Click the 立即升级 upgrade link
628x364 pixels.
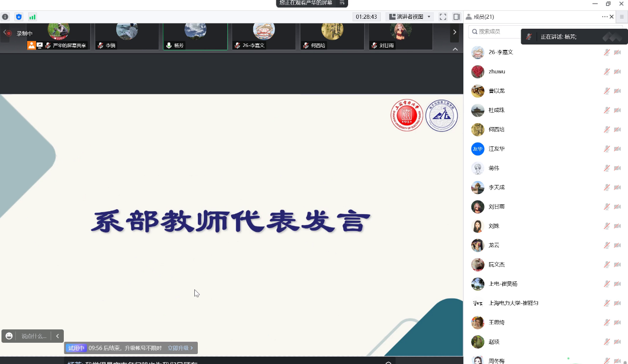click(180, 348)
